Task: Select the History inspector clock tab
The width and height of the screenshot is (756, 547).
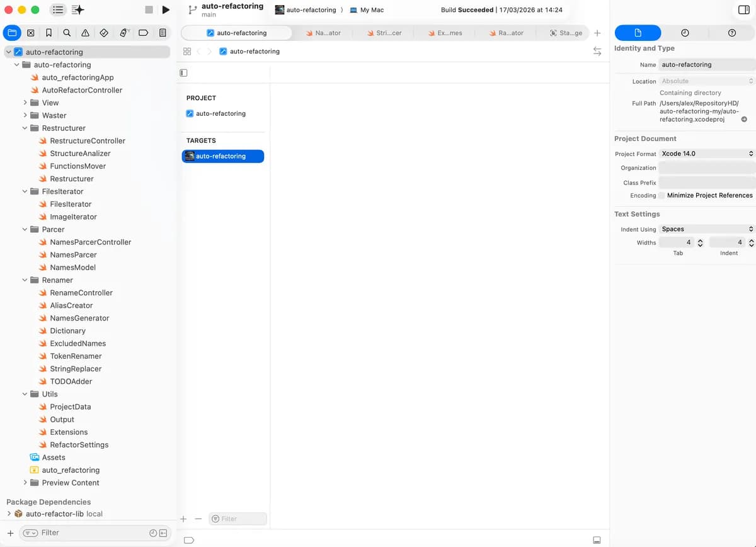Action: 685,33
